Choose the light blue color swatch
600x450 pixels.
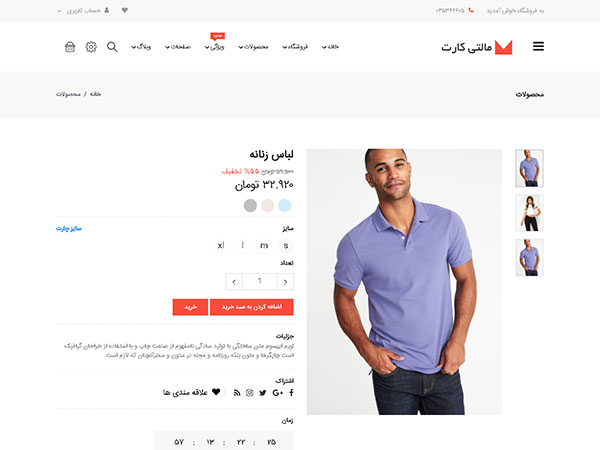coord(284,205)
